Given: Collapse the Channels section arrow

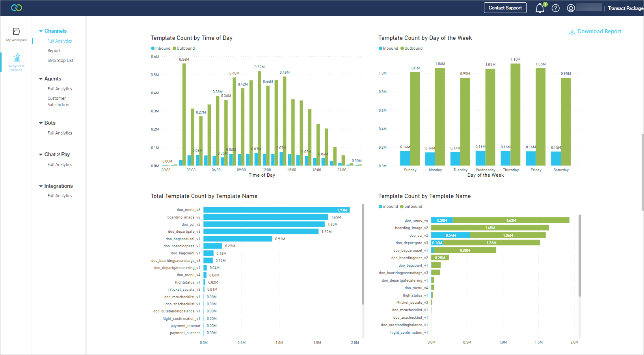Looking at the screenshot, I should (41, 31).
